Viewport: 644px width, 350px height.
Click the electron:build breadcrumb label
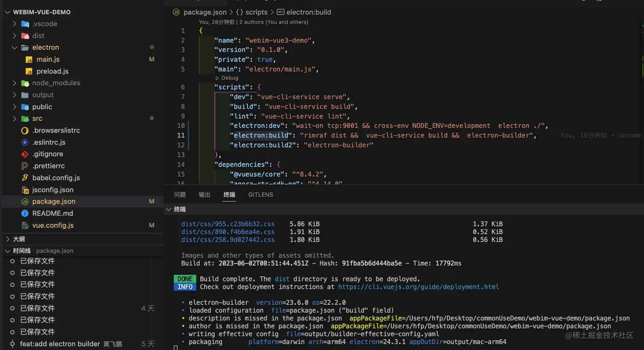308,12
